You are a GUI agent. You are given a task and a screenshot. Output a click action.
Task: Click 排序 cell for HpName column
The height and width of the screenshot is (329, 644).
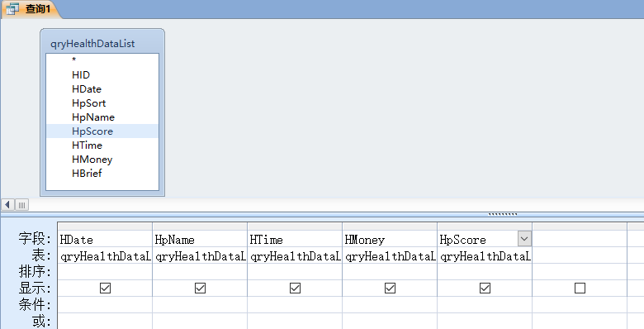[200, 272]
